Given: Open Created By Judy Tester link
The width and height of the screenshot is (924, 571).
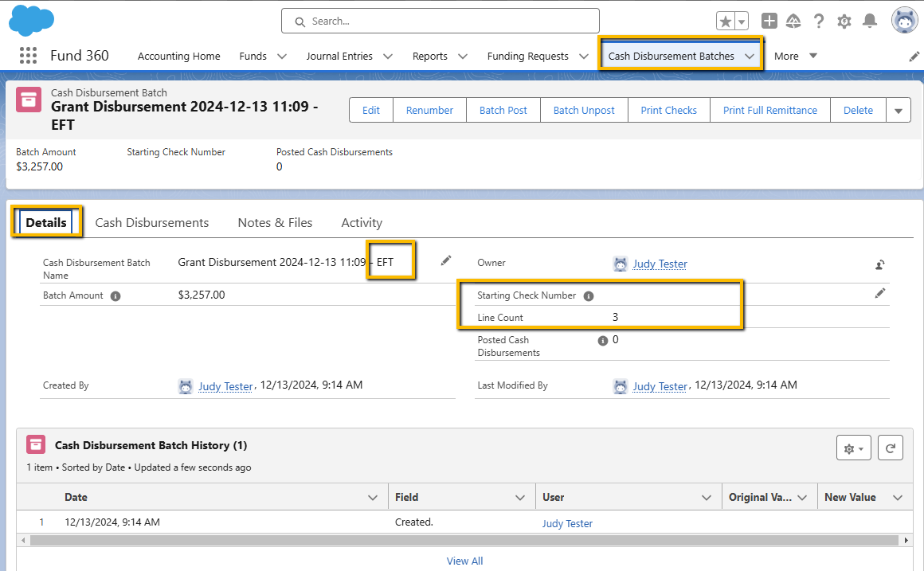Looking at the screenshot, I should [x=225, y=386].
